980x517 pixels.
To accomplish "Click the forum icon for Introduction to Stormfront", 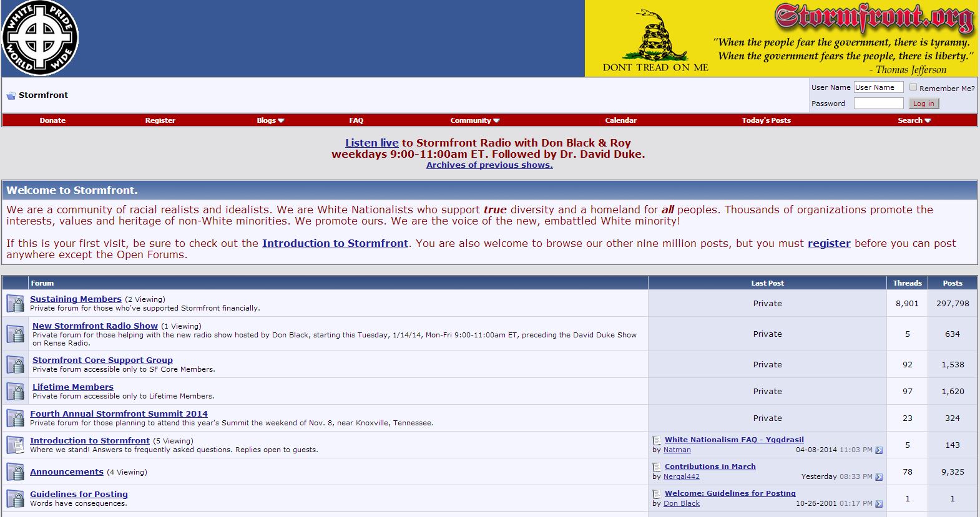I will 15,445.
